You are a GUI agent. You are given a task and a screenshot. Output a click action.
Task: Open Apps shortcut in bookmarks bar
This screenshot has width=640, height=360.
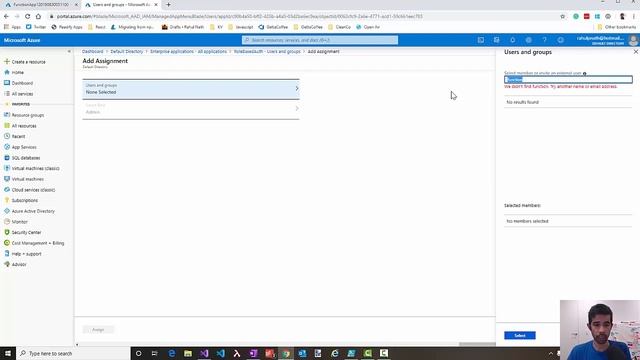coord(12,27)
